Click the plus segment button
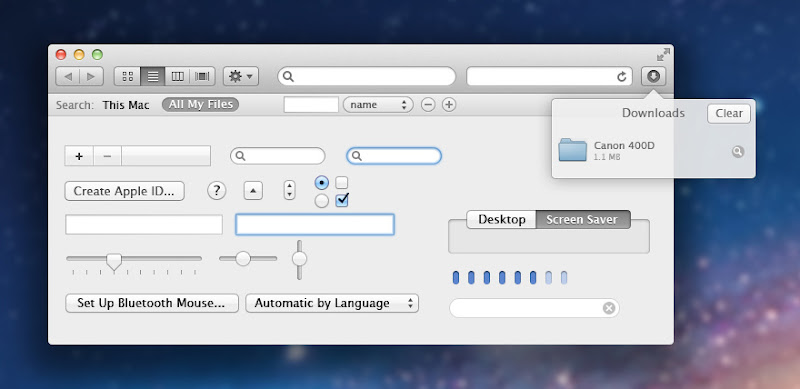Viewport: 800px width, 389px height. (79, 156)
